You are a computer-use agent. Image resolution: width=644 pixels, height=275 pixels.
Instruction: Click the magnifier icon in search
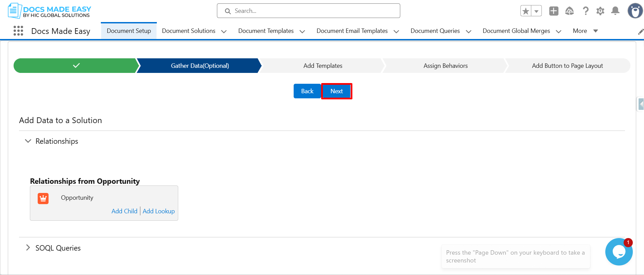click(x=228, y=11)
